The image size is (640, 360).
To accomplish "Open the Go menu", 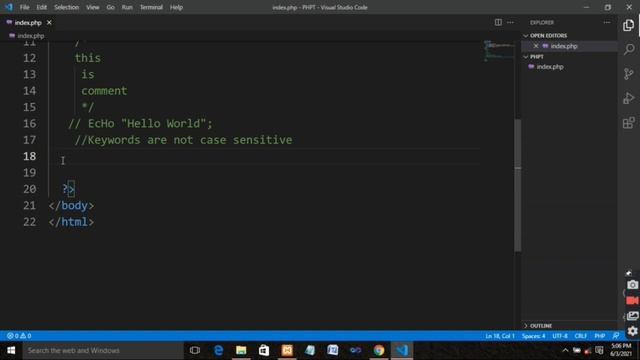I will point(110,7).
